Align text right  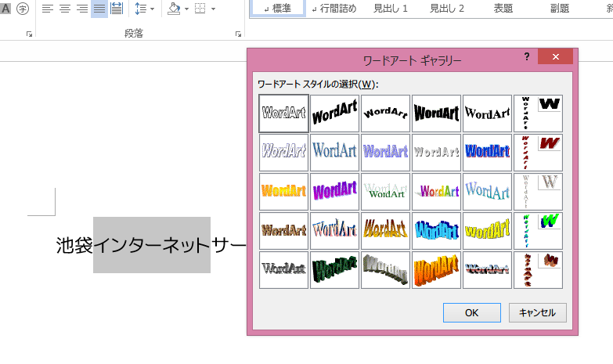pyautogui.click(x=82, y=8)
